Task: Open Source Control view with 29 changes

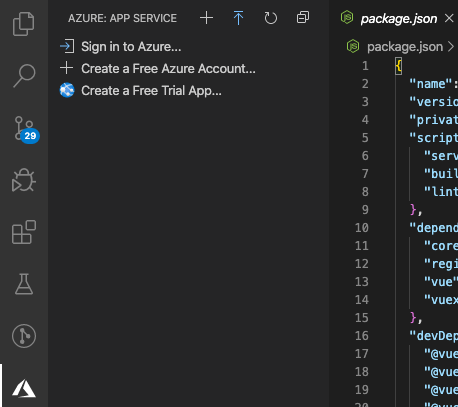Action: coord(26,130)
